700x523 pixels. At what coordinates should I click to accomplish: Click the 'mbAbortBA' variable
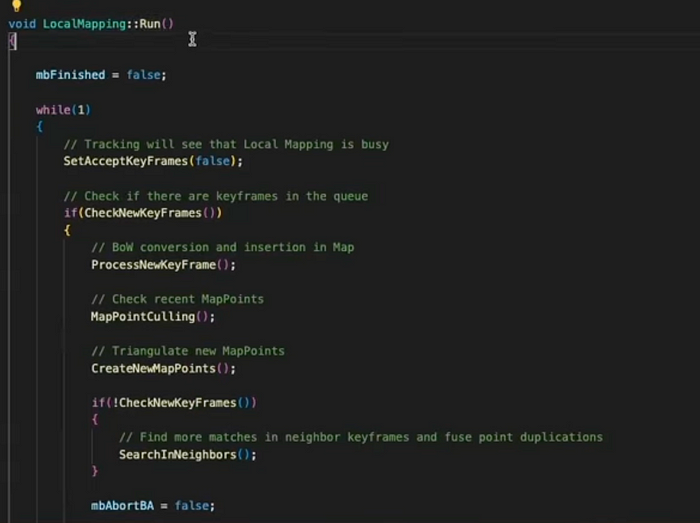coord(122,506)
